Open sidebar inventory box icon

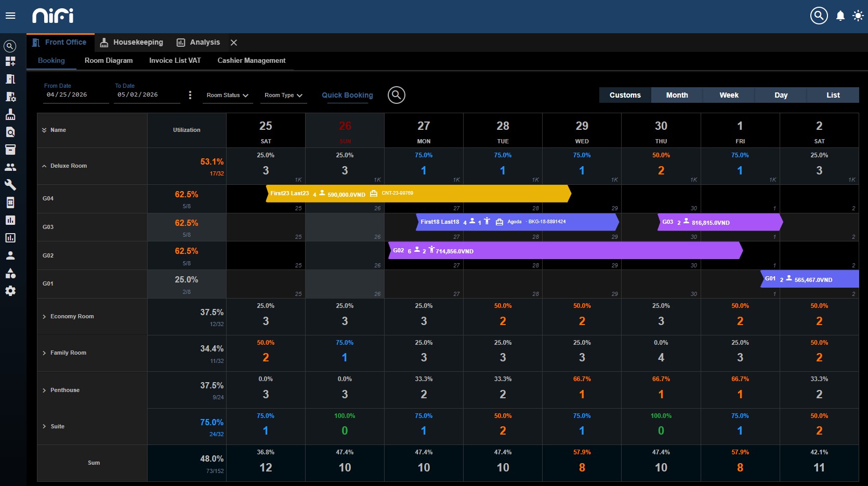[10, 150]
